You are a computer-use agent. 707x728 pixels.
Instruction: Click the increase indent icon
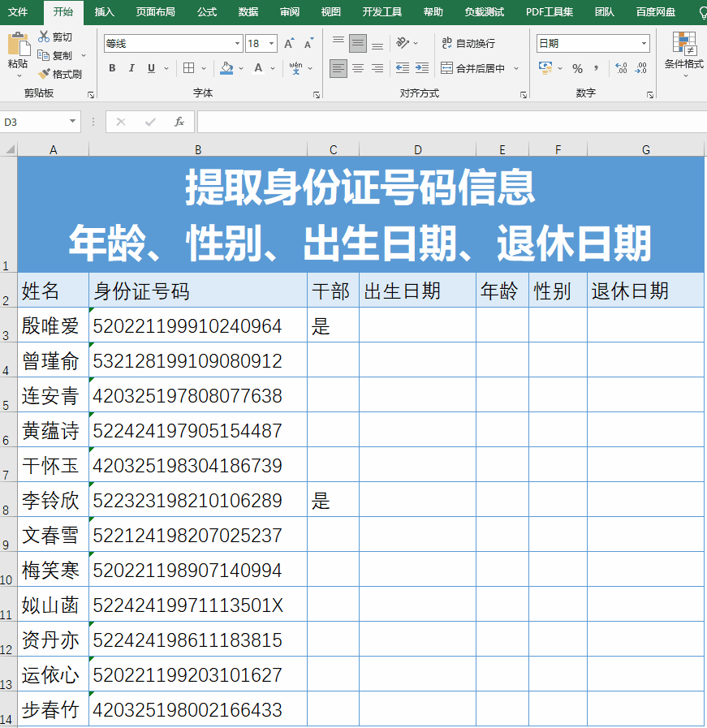(x=421, y=68)
